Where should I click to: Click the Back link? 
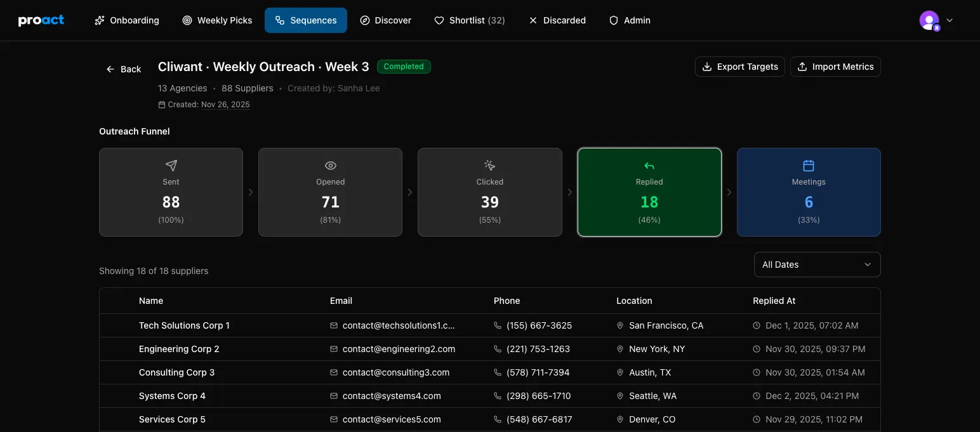(x=123, y=69)
